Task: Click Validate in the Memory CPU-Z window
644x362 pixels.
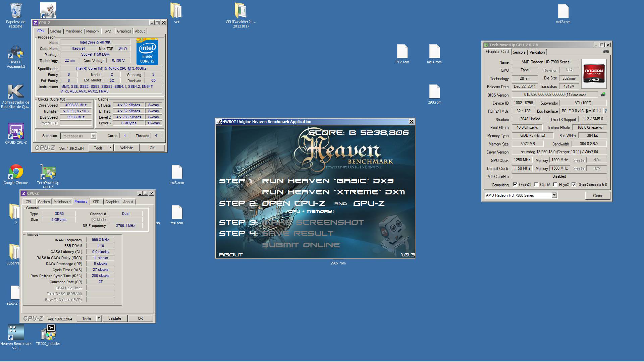Action: point(115,318)
